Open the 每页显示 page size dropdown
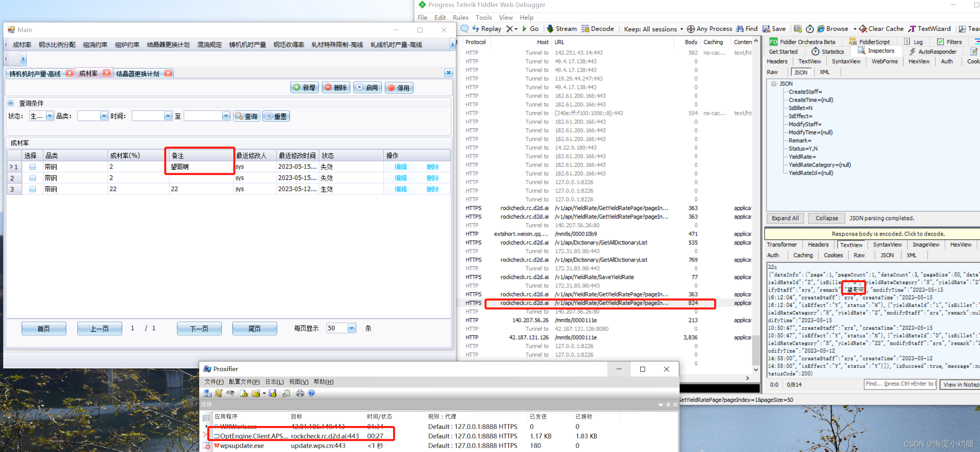 pos(352,328)
